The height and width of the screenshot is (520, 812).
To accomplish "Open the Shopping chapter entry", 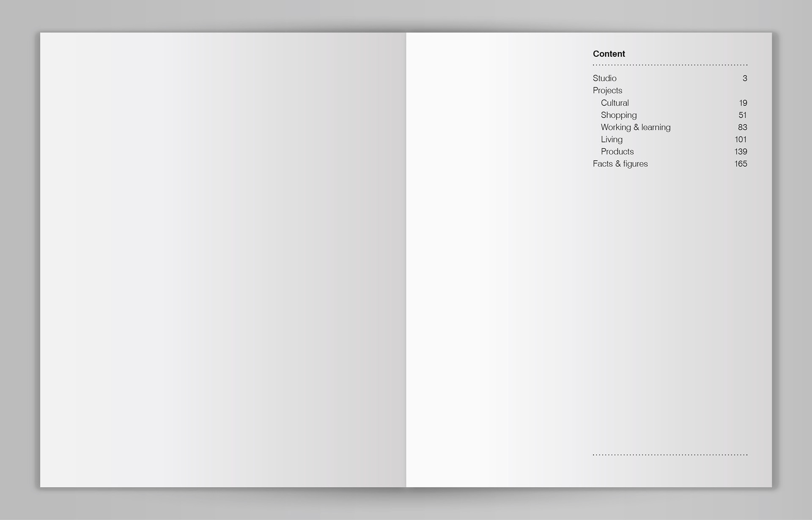I will 618,115.
